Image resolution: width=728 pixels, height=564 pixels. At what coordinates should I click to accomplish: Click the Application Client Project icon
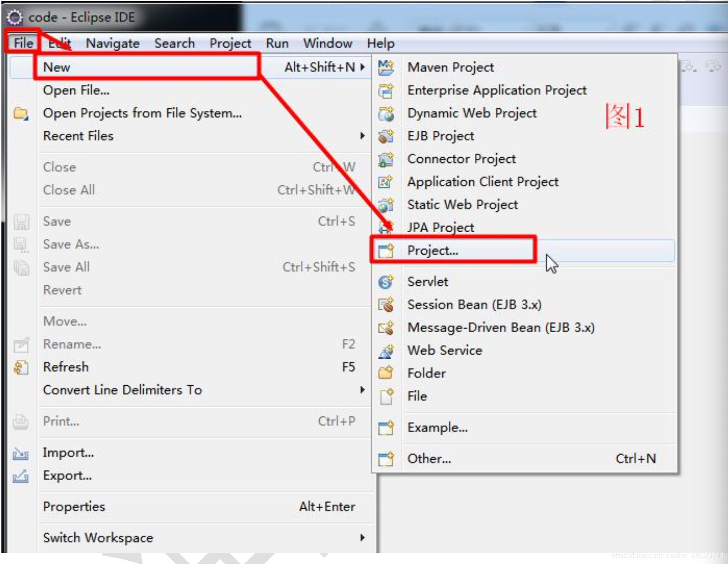[386, 181]
